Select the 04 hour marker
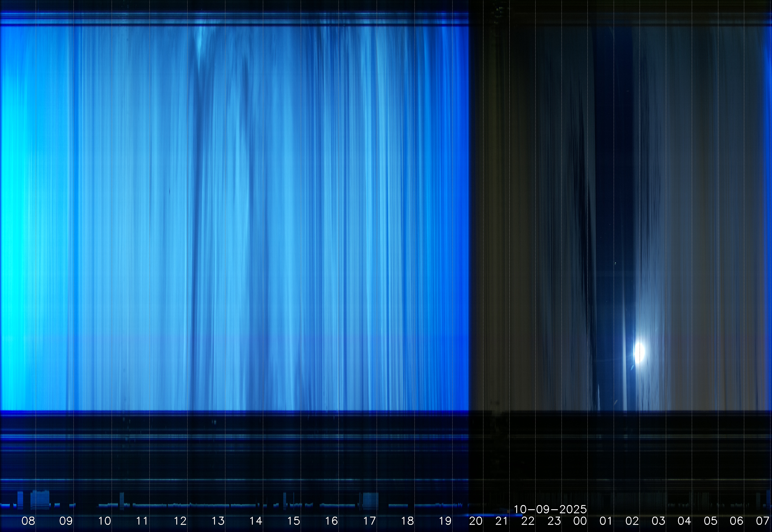Screen dimensions: 772x532 pyautogui.click(x=684, y=521)
